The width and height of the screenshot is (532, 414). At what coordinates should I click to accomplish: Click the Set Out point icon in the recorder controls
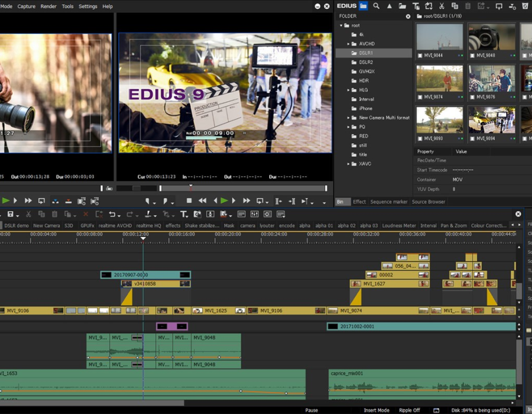(165, 201)
